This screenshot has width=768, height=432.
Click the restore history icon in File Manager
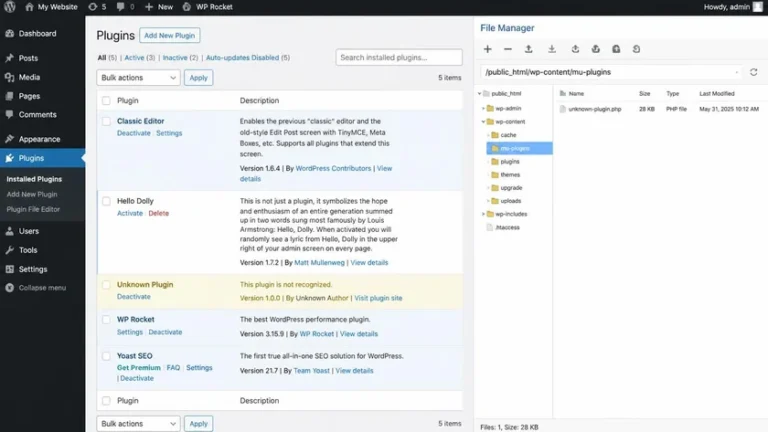pos(636,49)
